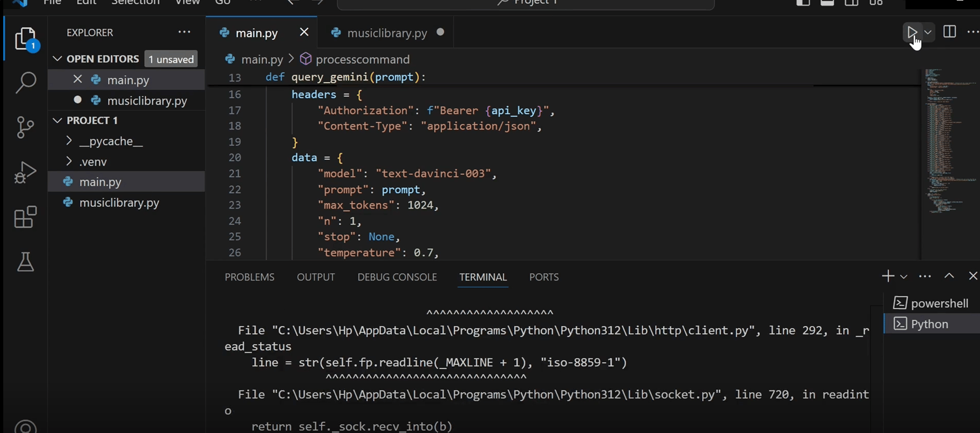Select main.py in Open Editors list
Viewport: 980px width, 433px height.
click(128, 80)
